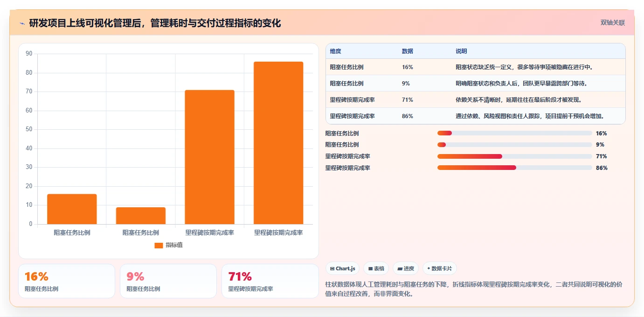The height and width of the screenshot is (317, 644).
Task: Click the progress bar filled to 86%
Action: (x=515, y=168)
